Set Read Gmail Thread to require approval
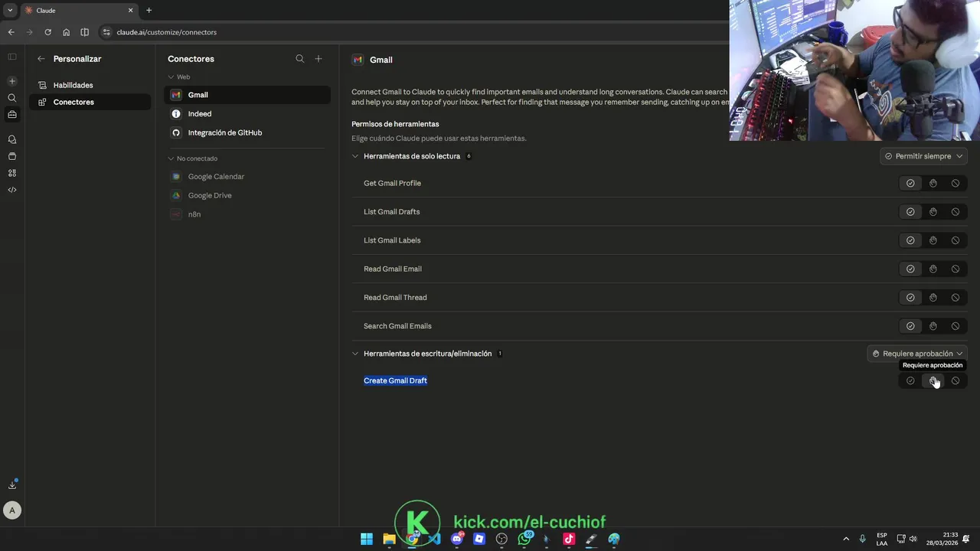This screenshot has height=551, width=980. point(933,298)
